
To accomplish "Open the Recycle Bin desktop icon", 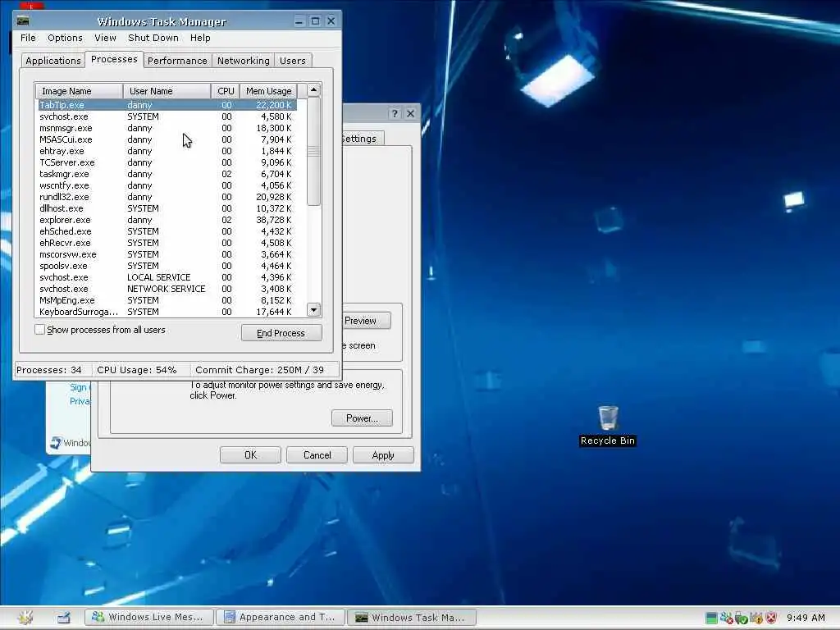I will 608,426.
